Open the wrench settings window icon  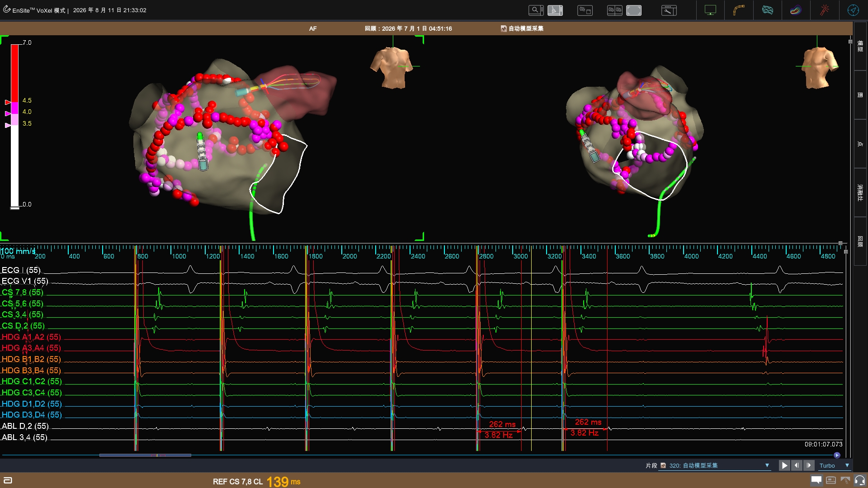669,10
